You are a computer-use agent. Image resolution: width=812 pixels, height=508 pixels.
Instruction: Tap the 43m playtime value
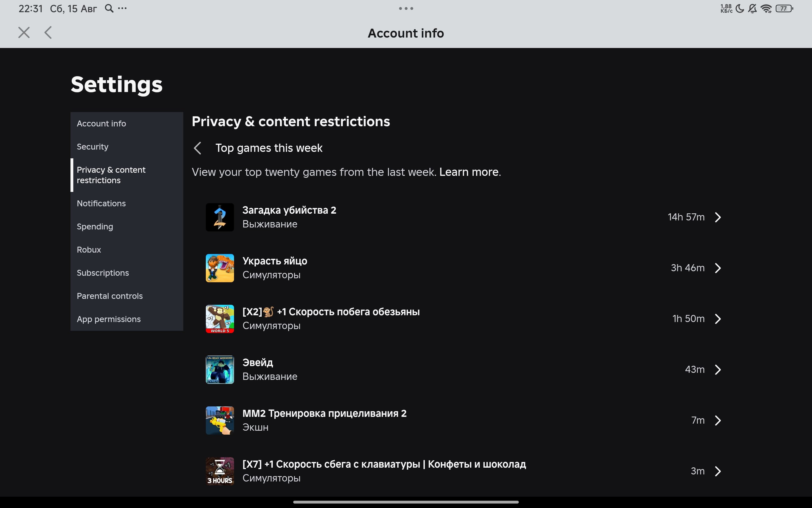[694, 370]
